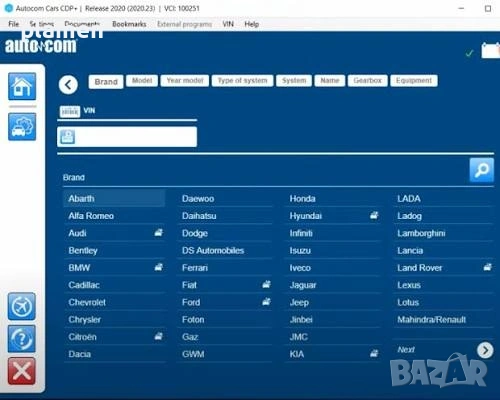Choose Iveco brand
This screenshot has width=500, height=400.
tap(332, 268)
